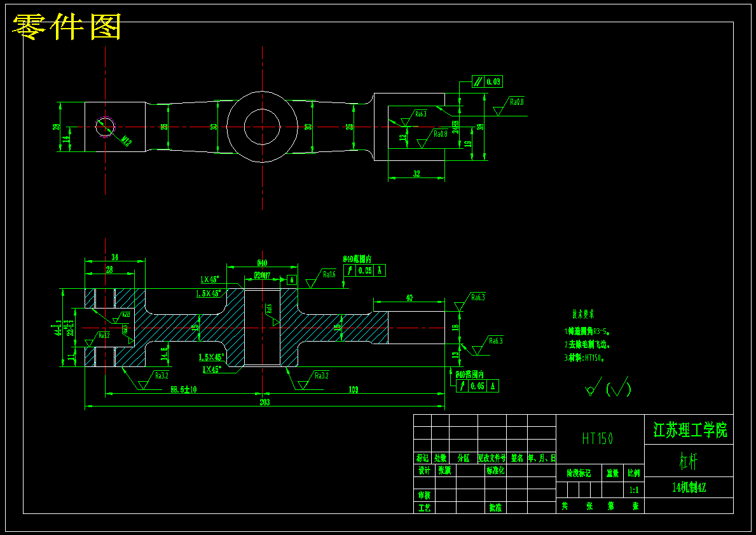Click the 处数 cell

[x=440, y=458]
